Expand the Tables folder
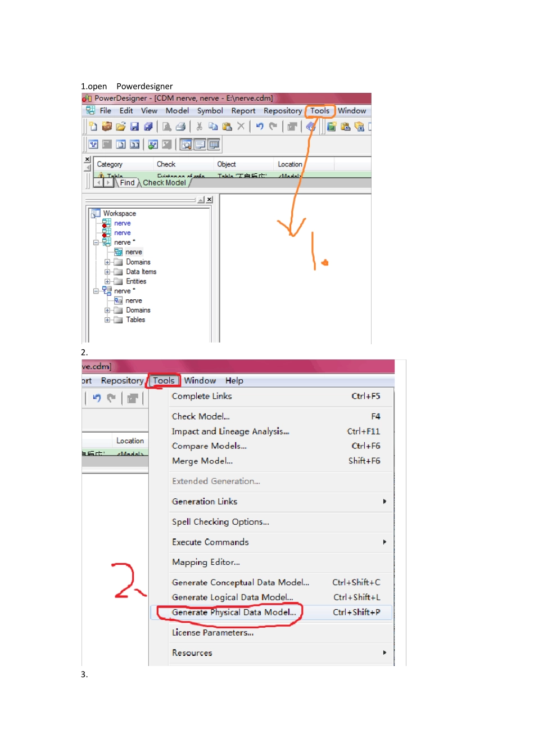 tap(107, 319)
